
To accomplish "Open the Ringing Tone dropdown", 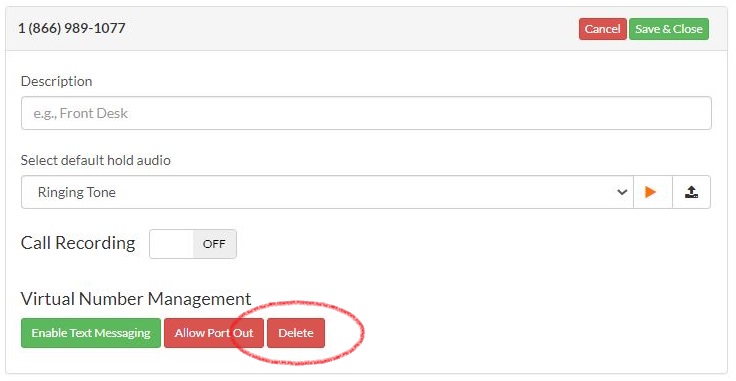I will point(327,192).
